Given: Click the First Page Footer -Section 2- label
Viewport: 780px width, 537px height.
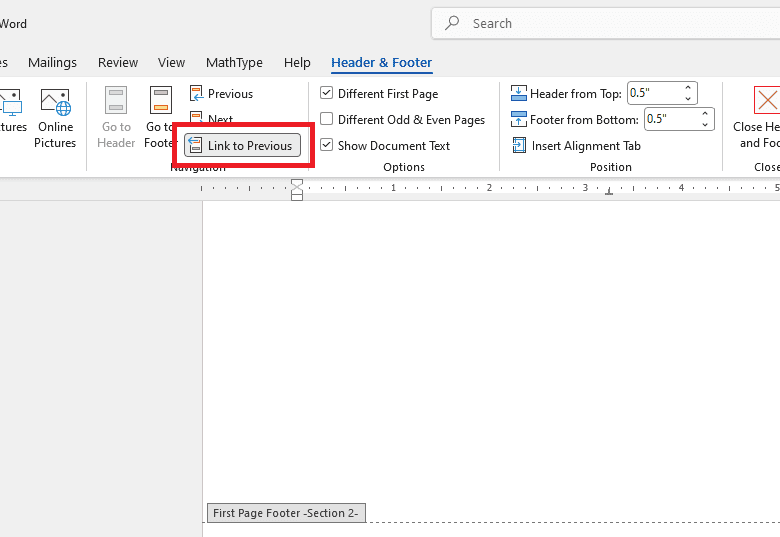Looking at the screenshot, I should (x=286, y=513).
